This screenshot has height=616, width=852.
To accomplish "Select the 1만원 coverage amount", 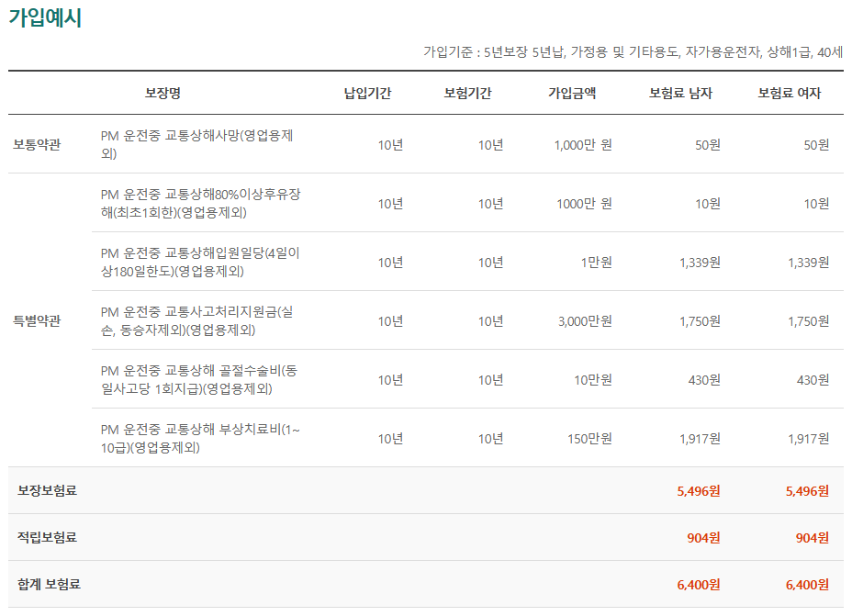I will tap(596, 263).
